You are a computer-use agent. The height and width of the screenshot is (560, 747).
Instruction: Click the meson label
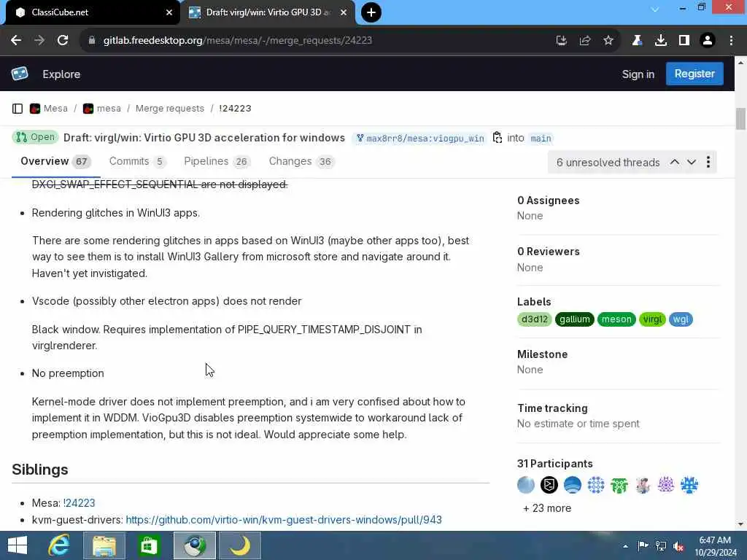click(616, 319)
